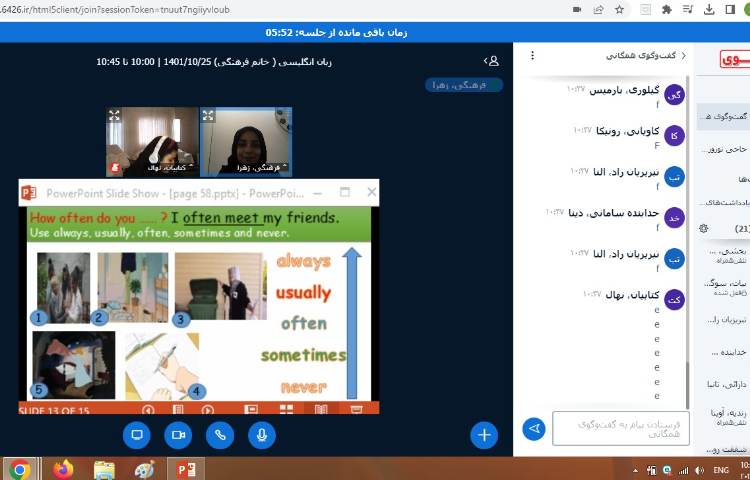The width and height of the screenshot is (750, 480).
Task: Select public chat item in left sidebar
Action: (x=723, y=117)
